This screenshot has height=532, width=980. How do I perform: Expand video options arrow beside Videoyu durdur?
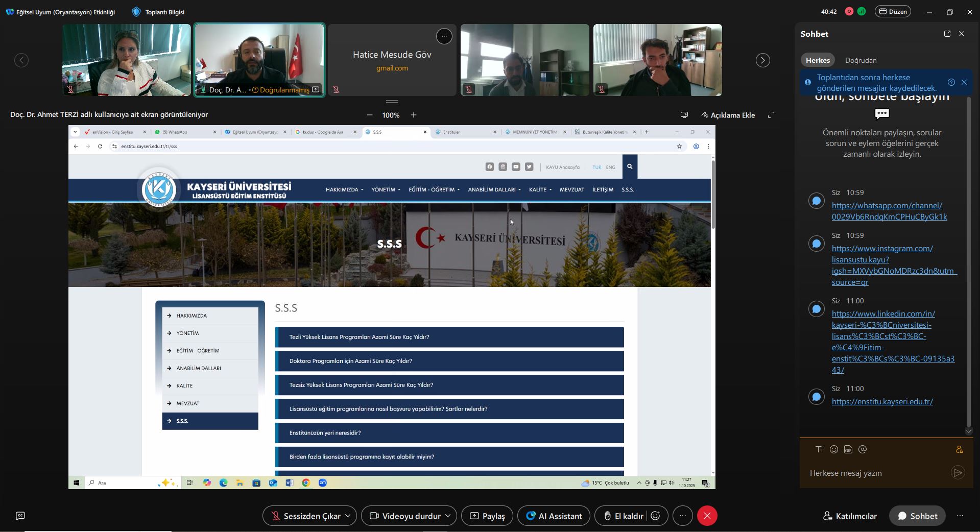click(x=448, y=516)
